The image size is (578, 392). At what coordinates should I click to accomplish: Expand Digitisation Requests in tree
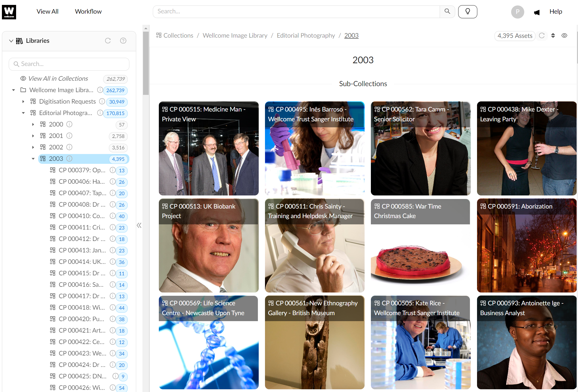pos(23,101)
